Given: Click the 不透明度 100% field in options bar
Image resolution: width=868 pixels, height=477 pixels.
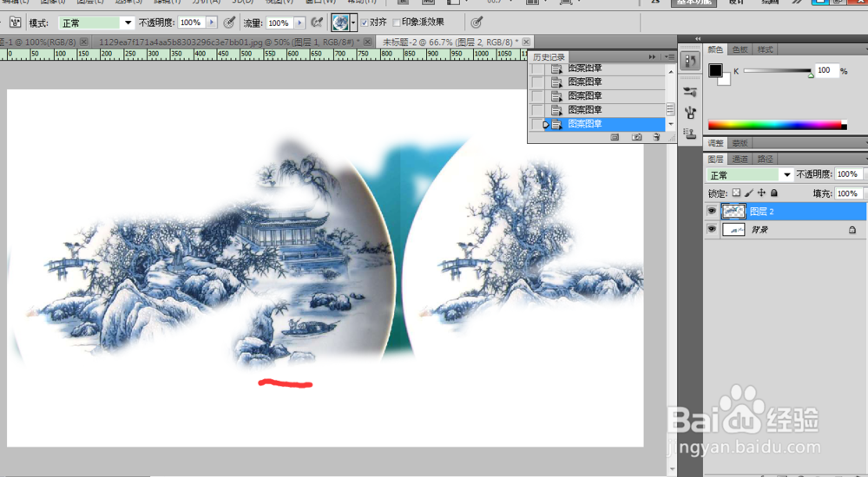Looking at the screenshot, I should [192, 23].
